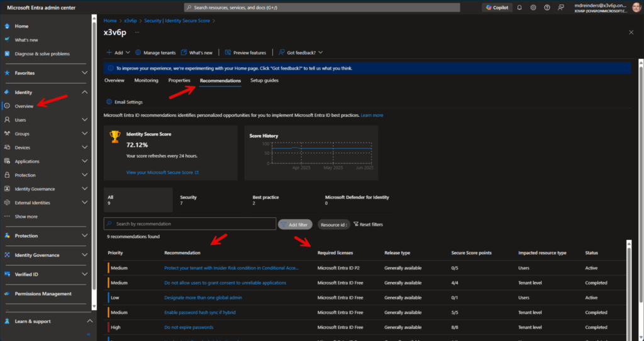
Task: Click the Copilot button
Action: coord(497,8)
